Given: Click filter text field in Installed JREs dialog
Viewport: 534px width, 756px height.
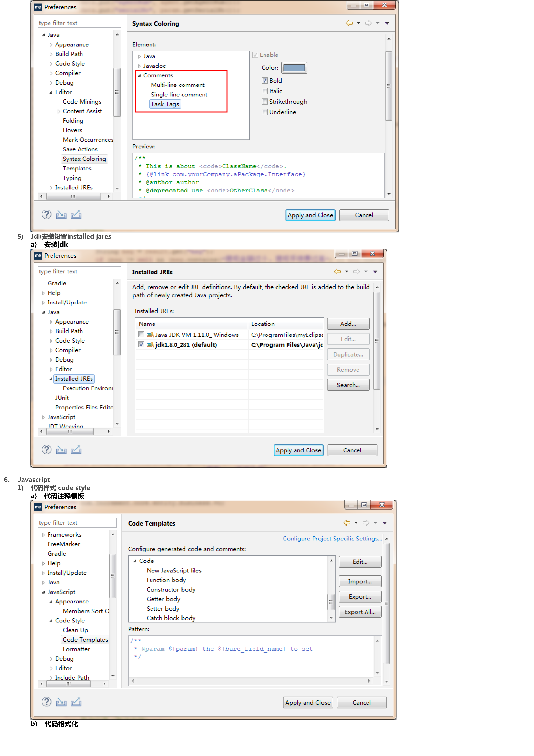Looking at the screenshot, I should click(x=79, y=271).
